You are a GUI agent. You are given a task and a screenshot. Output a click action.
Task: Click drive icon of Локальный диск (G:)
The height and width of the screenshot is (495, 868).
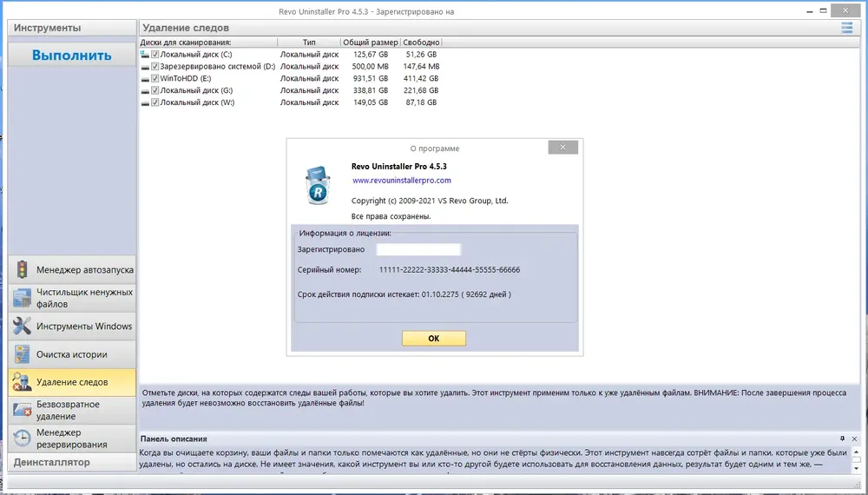tap(144, 91)
